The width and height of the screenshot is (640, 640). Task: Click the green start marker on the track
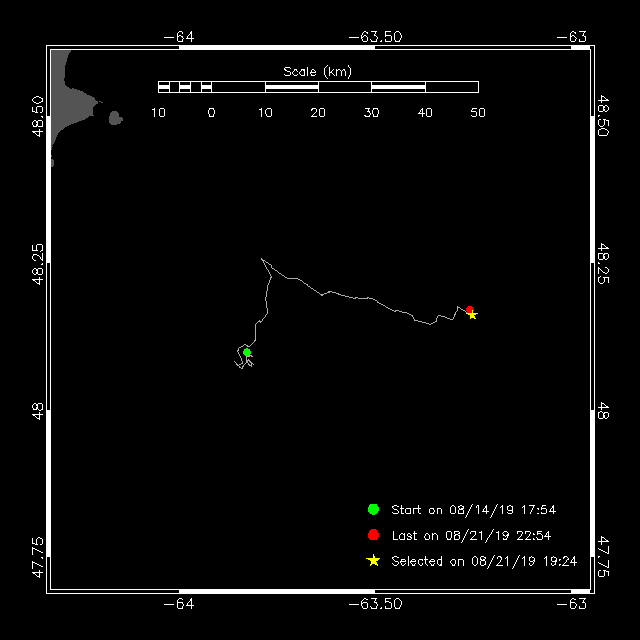tap(247, 352)
